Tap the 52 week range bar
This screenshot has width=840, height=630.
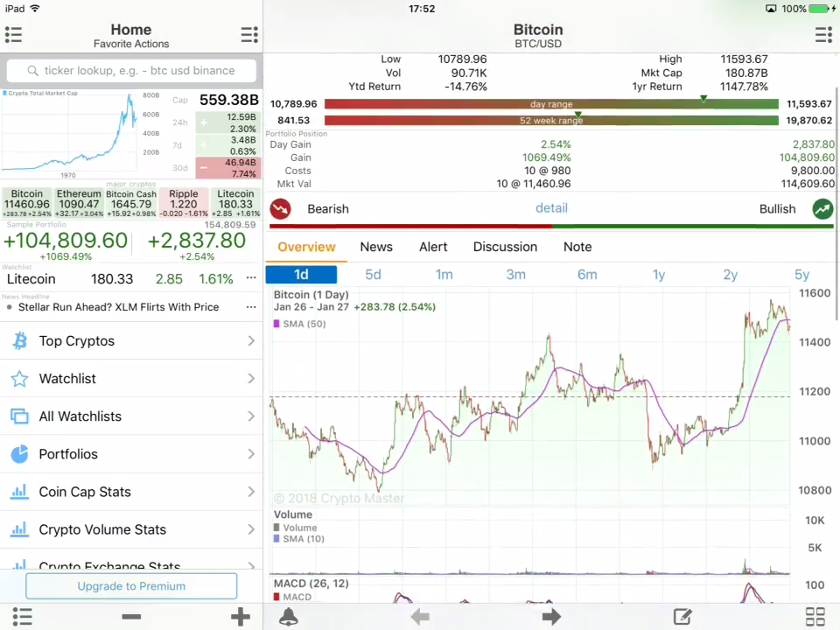tap(551, 121)
